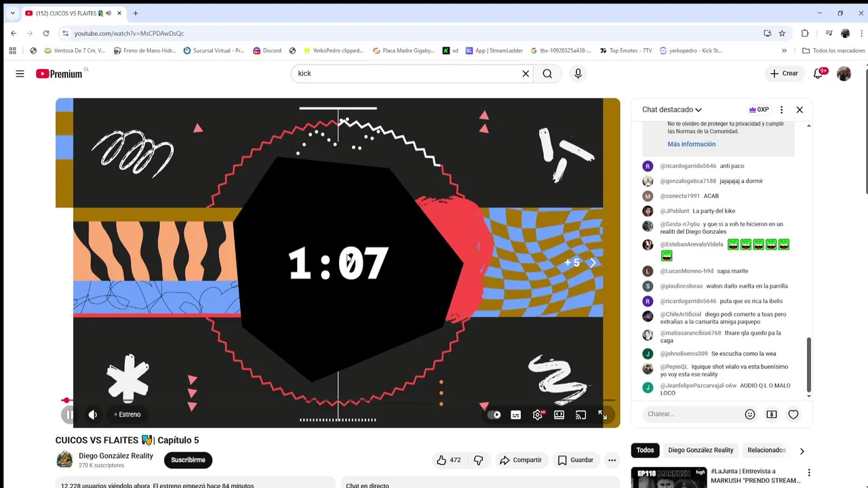868x488 pixels.
Task: Open the Crear create menu
Action: (x=785, y=74)
